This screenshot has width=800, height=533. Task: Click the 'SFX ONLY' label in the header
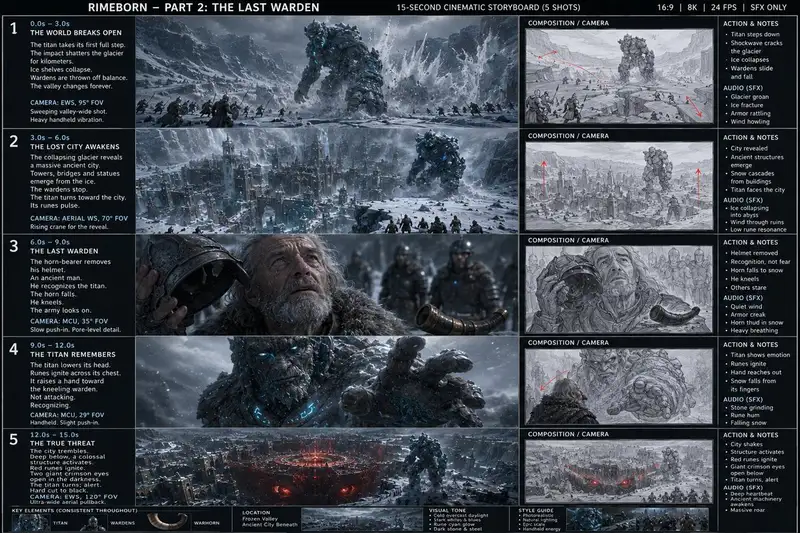(768, 8)
